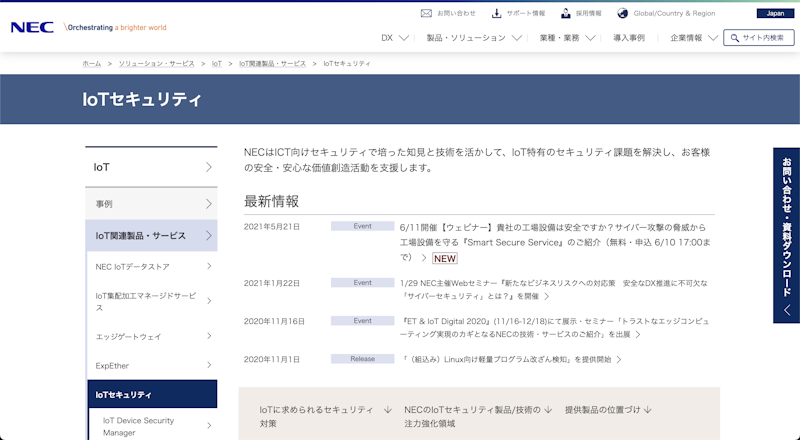
Task: Click the Japan region button
Action: (776, 13)
